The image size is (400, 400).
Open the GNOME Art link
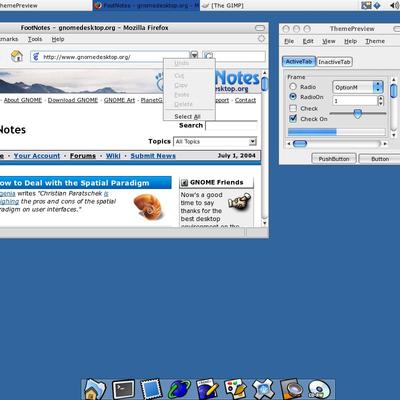(119, 100)
